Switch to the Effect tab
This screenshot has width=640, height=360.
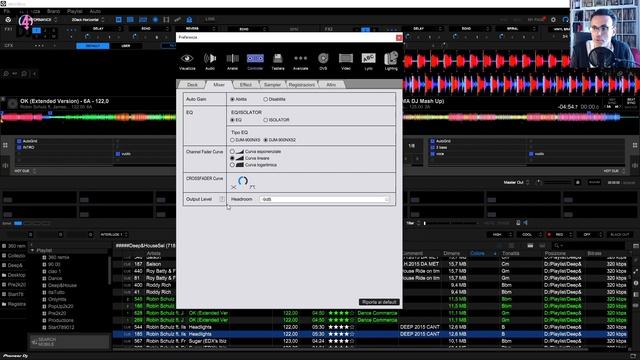[246, 84]
